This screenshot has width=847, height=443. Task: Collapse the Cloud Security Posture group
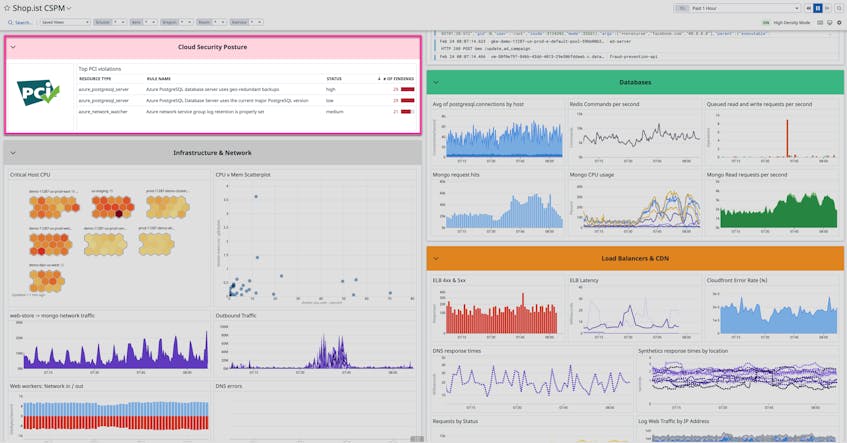[x=13, y=47]
